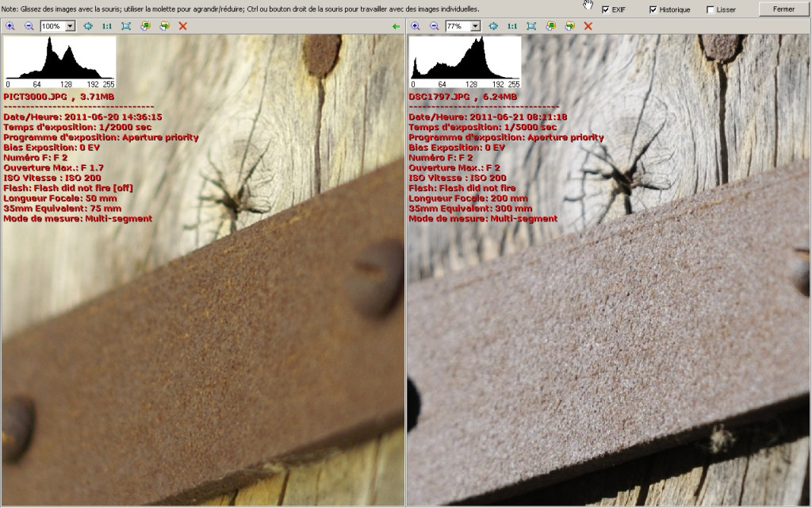The image size is (812, 508).
Task: Open the 100% zoom dropdown in left panel
Action: click(x=71, y=26)
